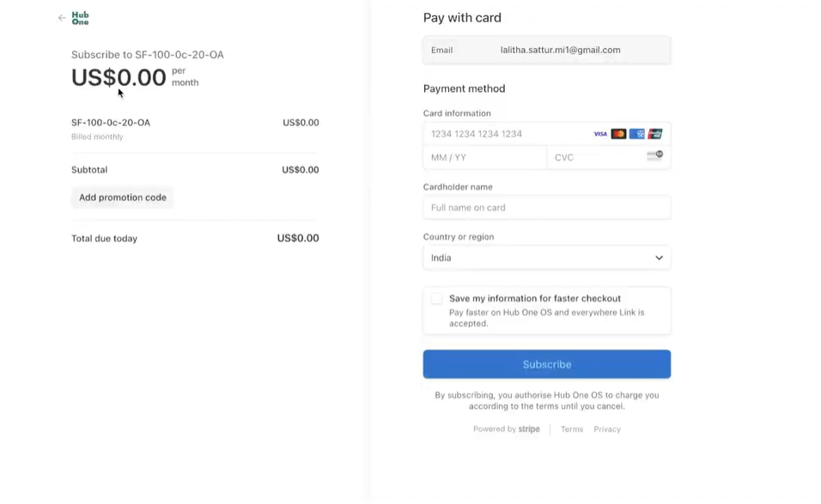
Task: Click the UnionPay card icon
Action: pyautogui.click(x=655, y=134)
